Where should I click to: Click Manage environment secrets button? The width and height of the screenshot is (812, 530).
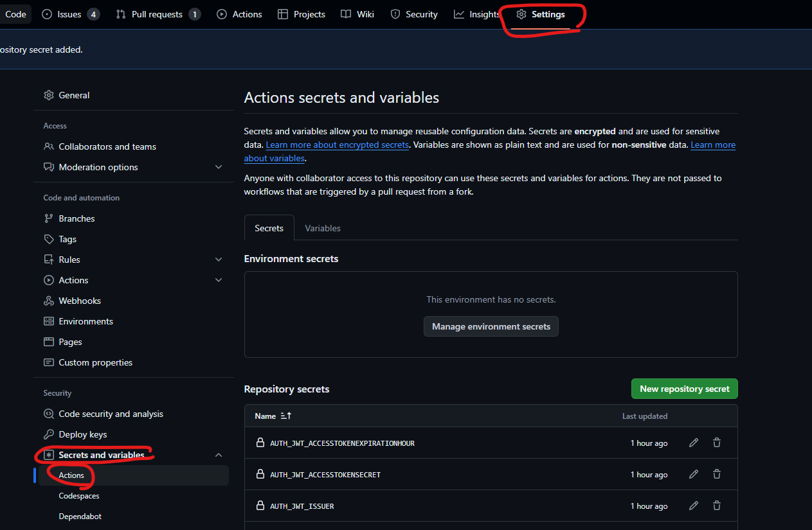pyautogui.click(x=491, y=326)
